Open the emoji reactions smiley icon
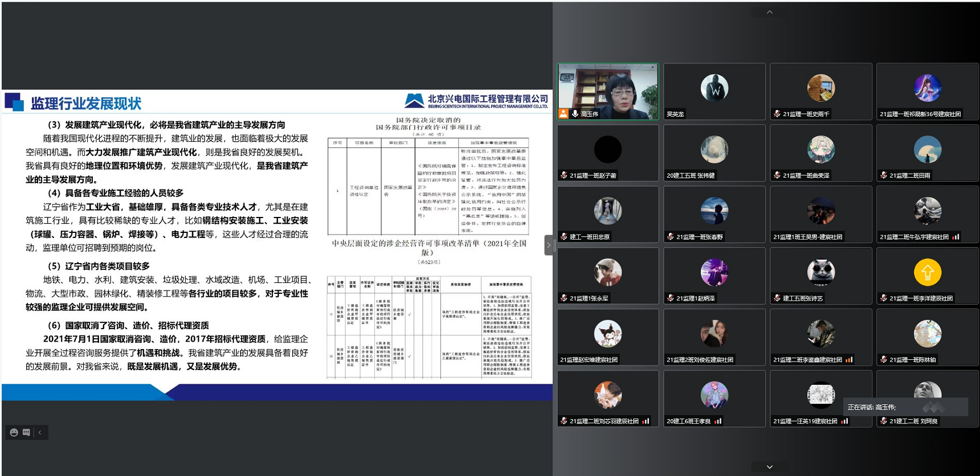 click(14, 432)
